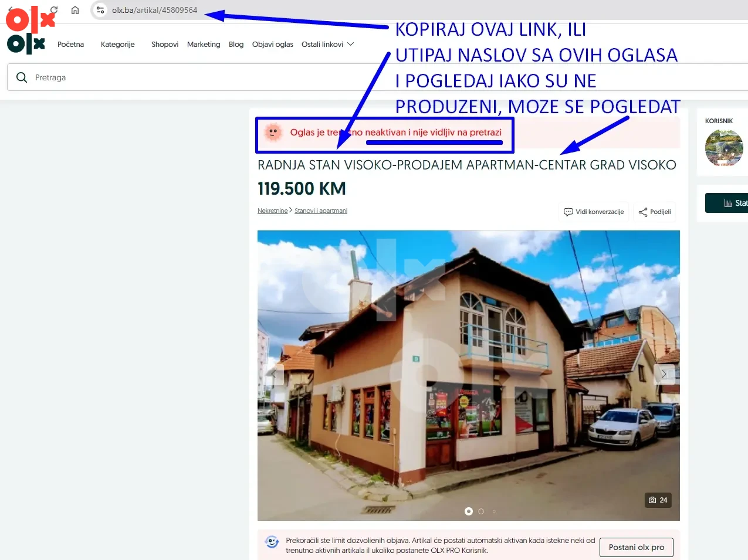Open the Shopovi menu item

165,45
